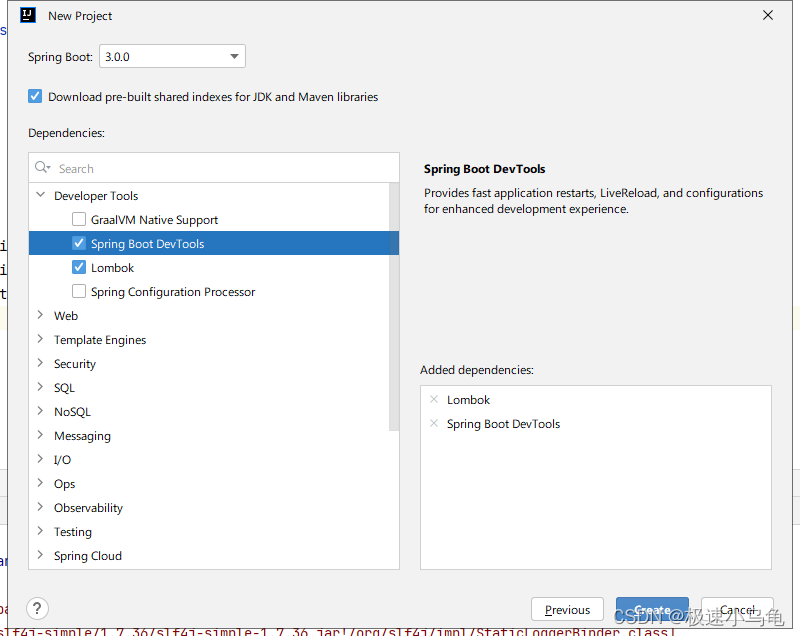Remove Lombok from added dependencies
Viewport: 800px width, 636px height.
434,399
